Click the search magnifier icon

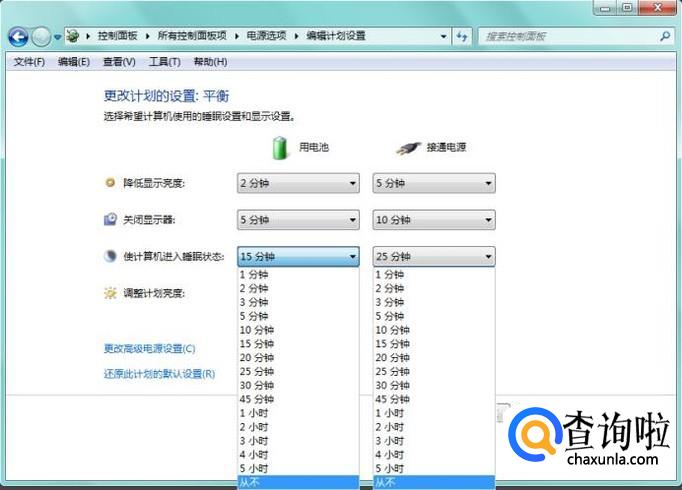click(x=665, y=36)
